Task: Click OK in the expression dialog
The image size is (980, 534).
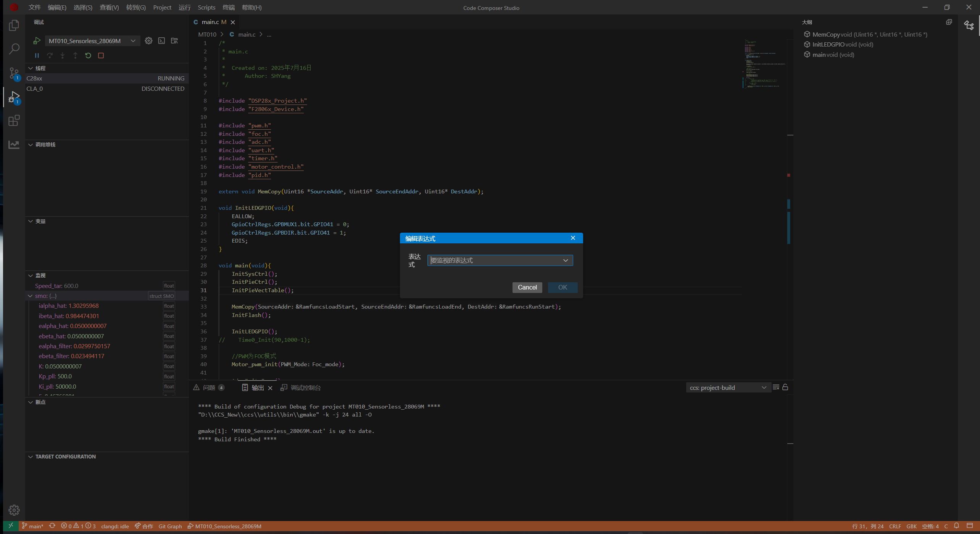Action: point(563,288)
